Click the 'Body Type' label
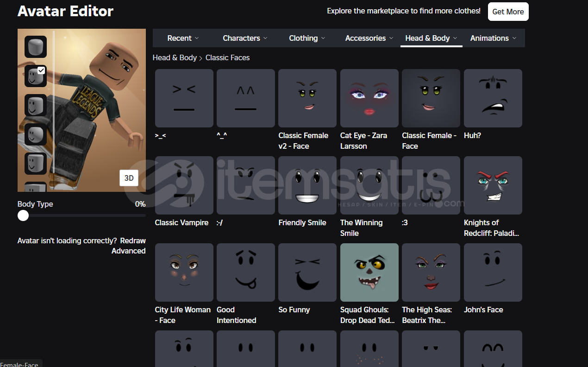 click(x=35, y=204)
